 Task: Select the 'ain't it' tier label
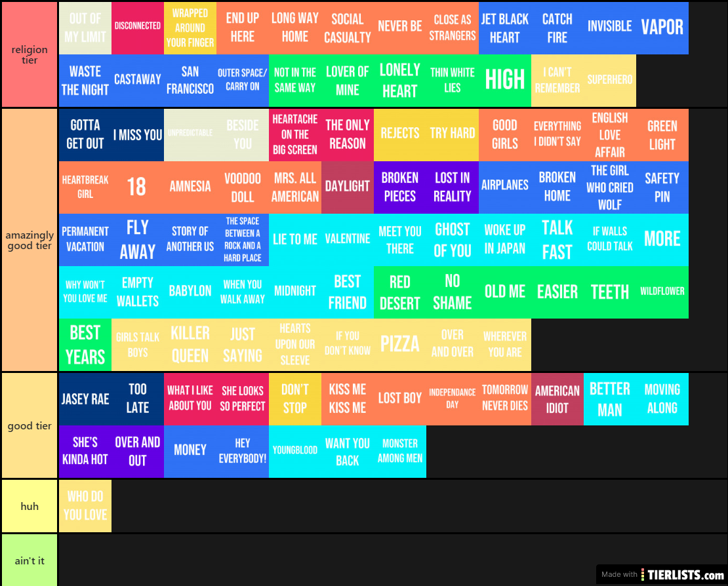pyautogui.click(x=30, y=560)
